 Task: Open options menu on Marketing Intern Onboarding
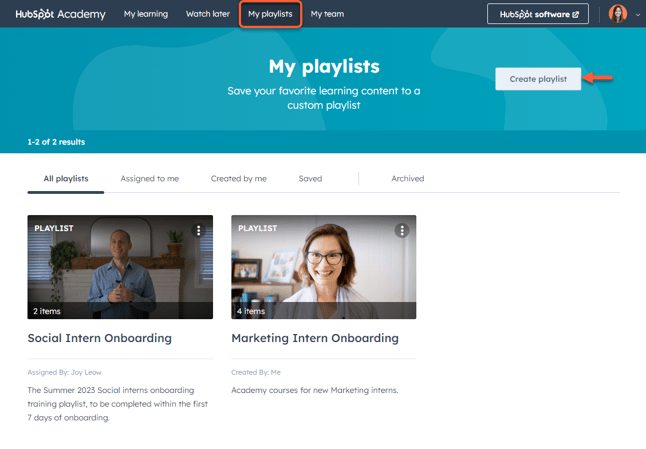[402, 230]
